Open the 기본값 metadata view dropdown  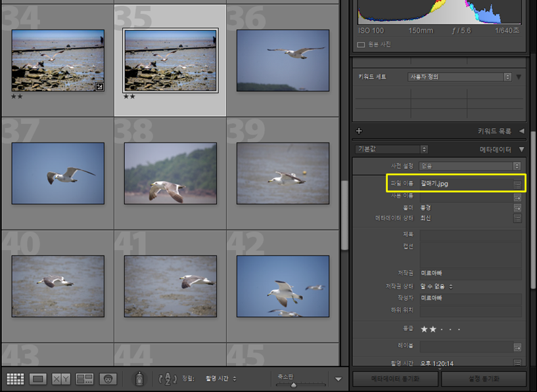coord(392,149)
